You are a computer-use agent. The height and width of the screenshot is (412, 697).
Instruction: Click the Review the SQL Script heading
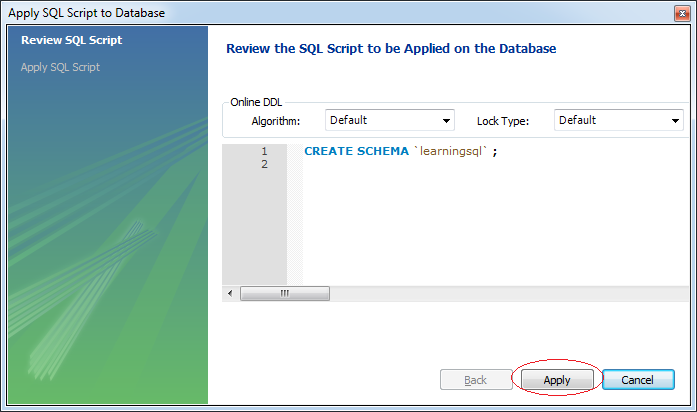(391, 48)
